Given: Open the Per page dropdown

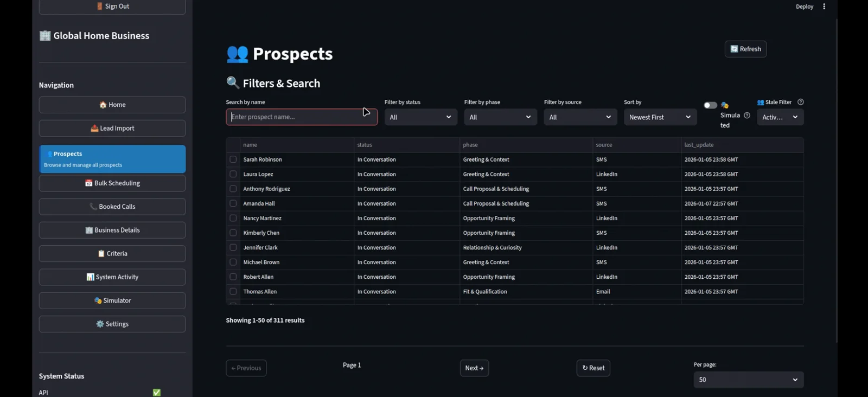Looking at the screenshot, I should [x=749, y=380].
